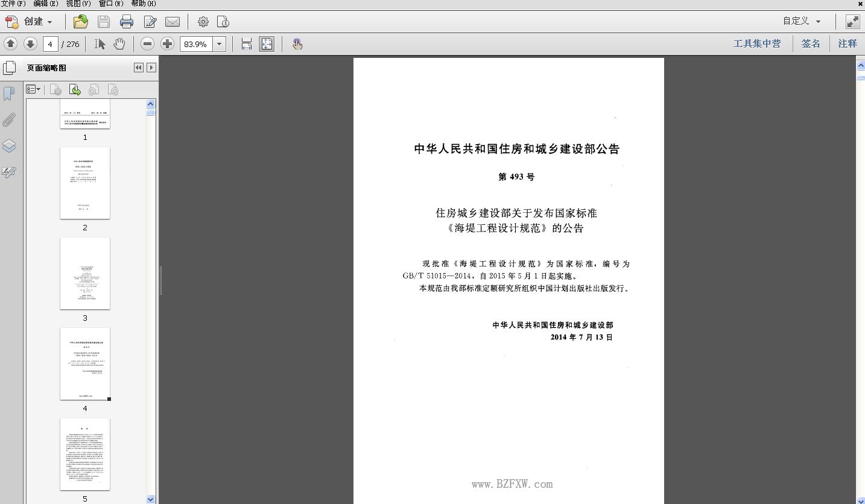Viewport: 865px width, 504px height.
Task: Click the third greyed thumbnail toolbar icon
Action: (93, 90)
